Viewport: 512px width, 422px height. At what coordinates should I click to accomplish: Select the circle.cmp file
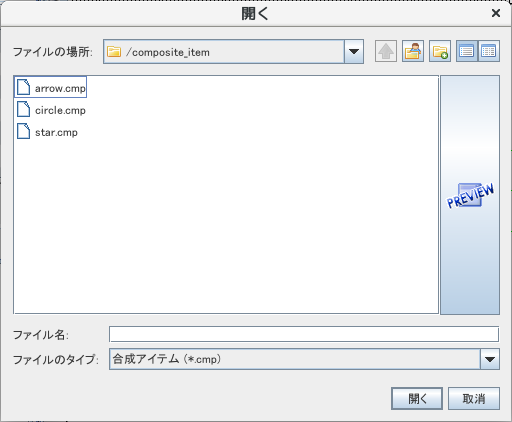click(x=51, y=109)
